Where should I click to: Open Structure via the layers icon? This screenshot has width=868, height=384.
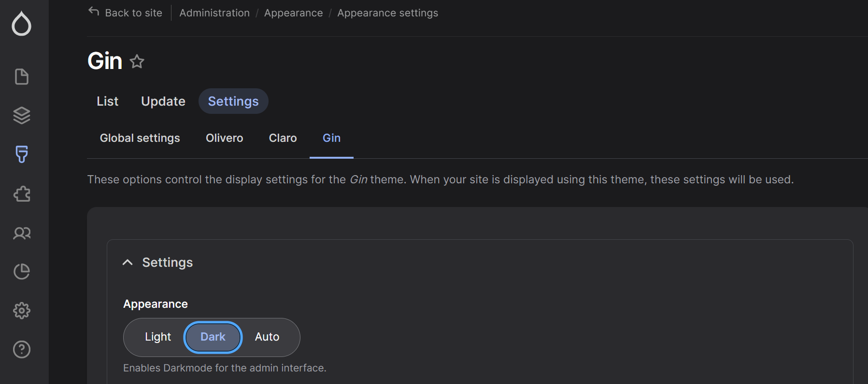tap(22, 115)
